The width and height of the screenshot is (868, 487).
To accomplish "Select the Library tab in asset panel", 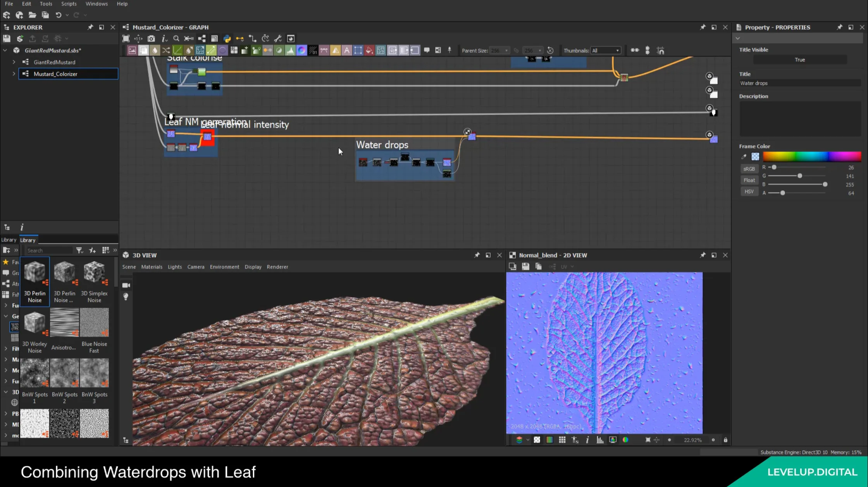I will 28,239.
